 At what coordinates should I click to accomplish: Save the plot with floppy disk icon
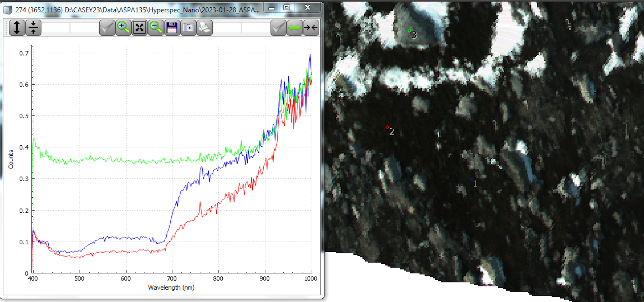pyautogui.click(x=172, y=28)
